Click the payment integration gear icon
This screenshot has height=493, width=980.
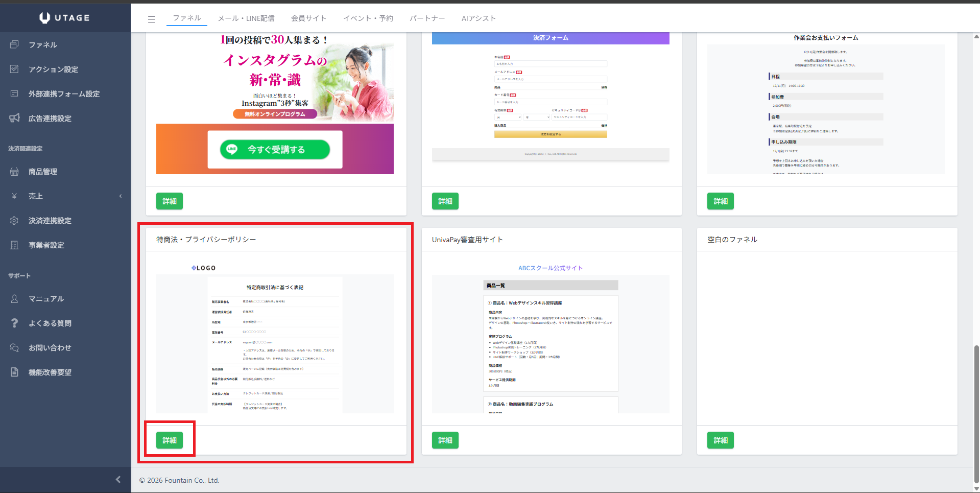pos(14,221)
